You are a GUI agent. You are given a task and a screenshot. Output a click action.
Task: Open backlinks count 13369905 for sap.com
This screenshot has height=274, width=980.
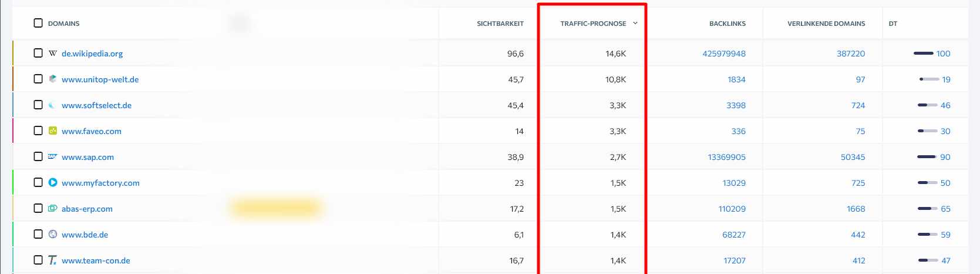pyautogui.click(x=727, y=157)
